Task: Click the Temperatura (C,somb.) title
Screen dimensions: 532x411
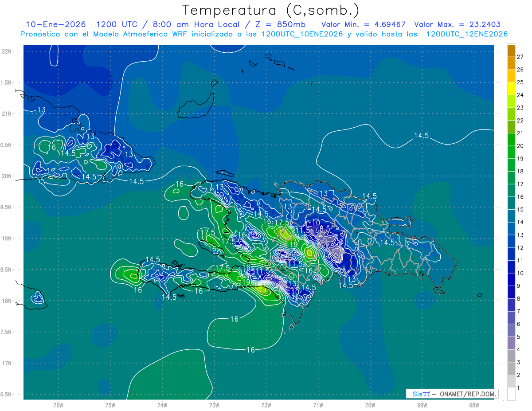Action: (271, 10)
